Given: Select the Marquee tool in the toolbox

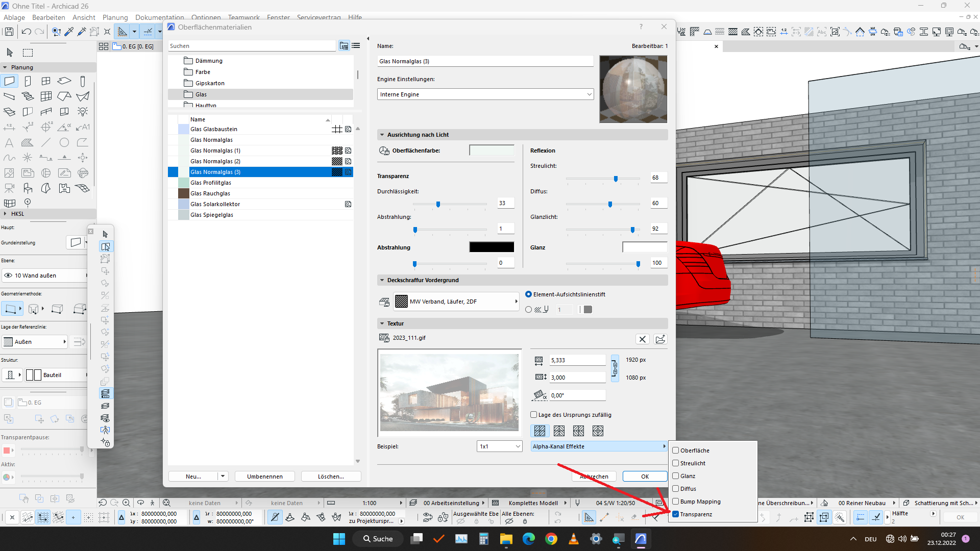Looking at the screenshot, I should tap(28, 53).
